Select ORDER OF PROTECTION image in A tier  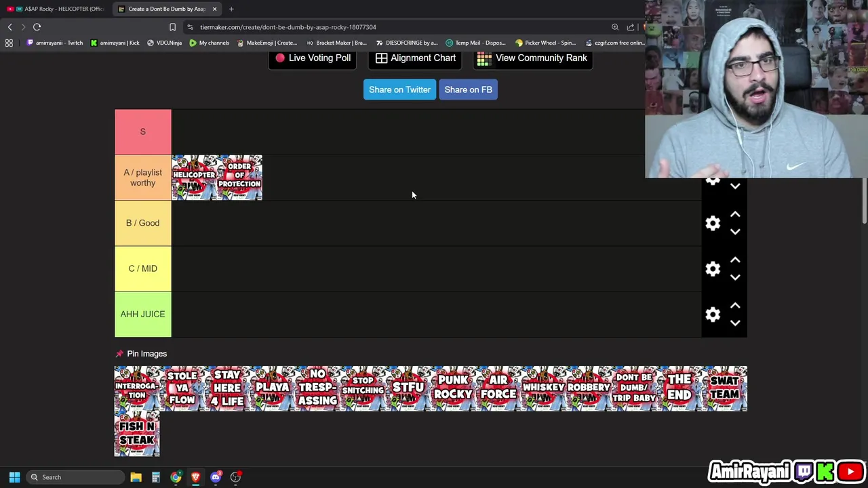click(239, 178)
